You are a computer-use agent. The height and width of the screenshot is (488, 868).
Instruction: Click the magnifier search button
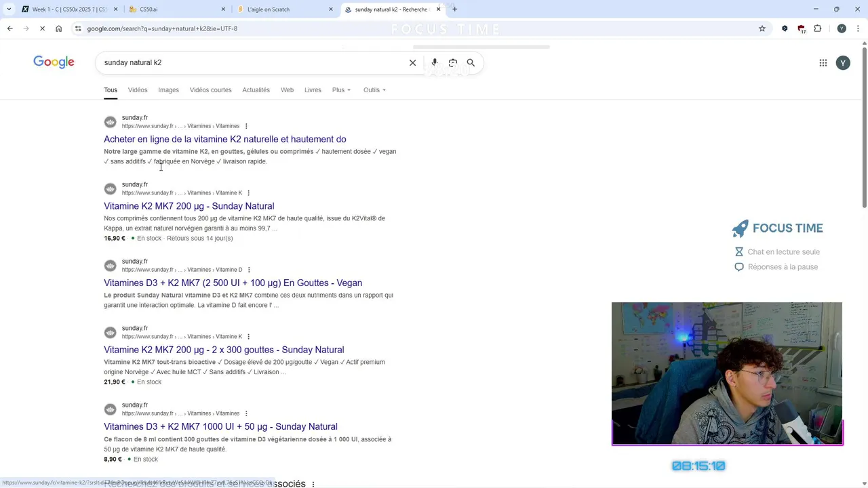(471, 62)
